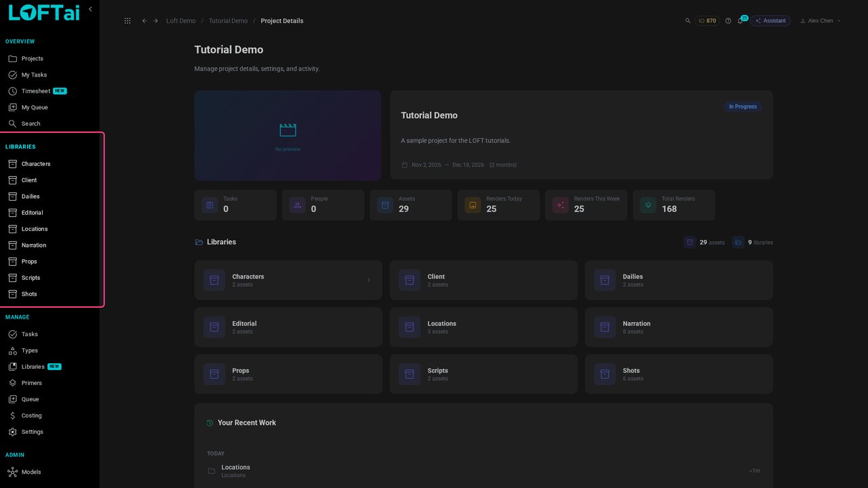Click the search magnifier in the top bar
The width and height of the screenshot is (868, 488).
(x=688, y=21)
